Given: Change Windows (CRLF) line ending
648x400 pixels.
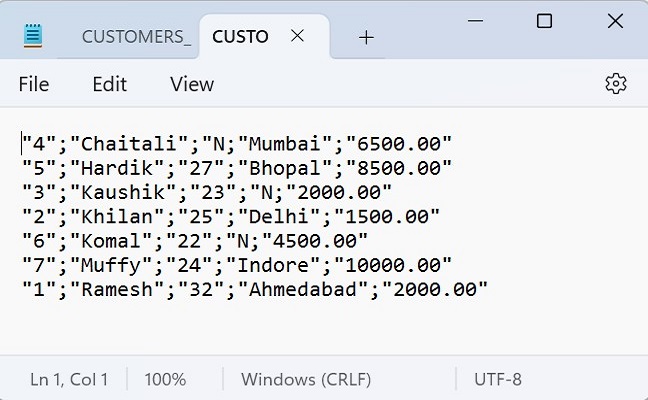Looking at the screenshot, I should pyautogui.click(x=306, y=379).
